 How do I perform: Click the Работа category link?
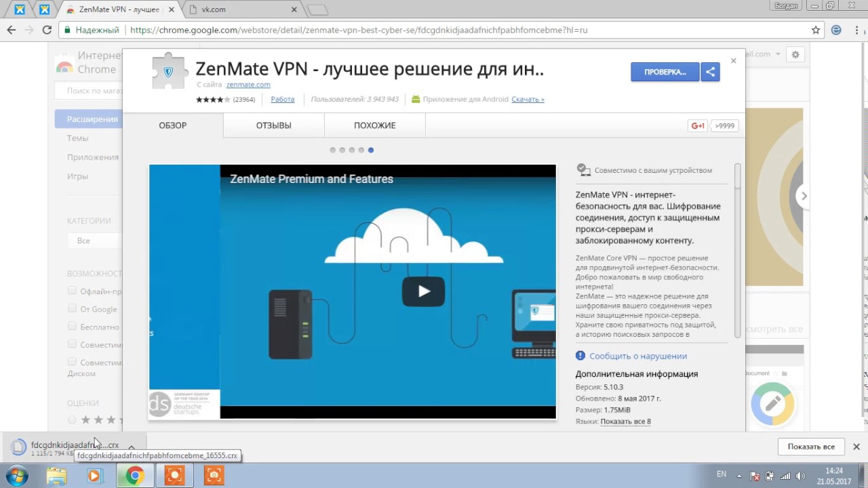(x=283, y=99)
